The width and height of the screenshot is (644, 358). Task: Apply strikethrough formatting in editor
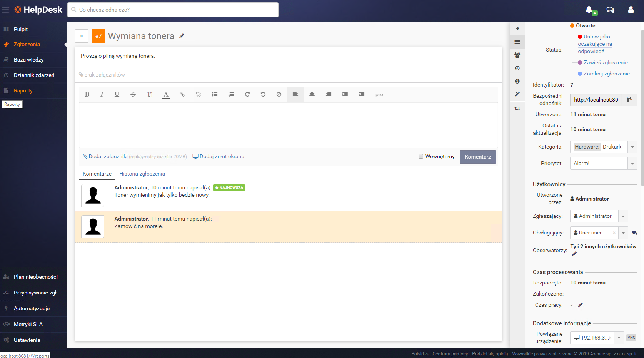(133, 94)
